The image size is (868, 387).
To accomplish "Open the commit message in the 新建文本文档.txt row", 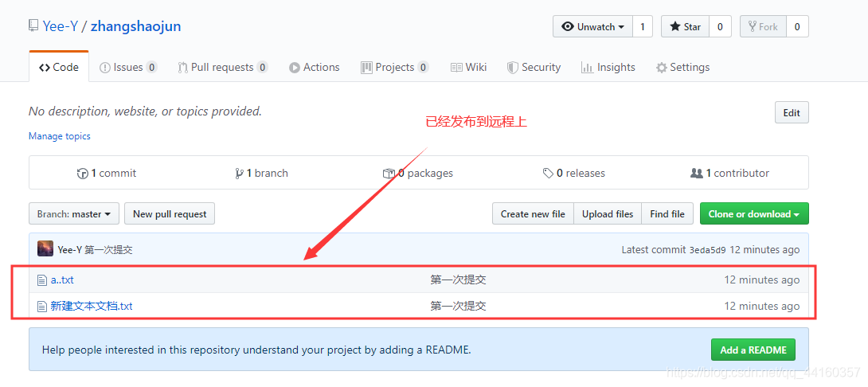I will (459, 306).
